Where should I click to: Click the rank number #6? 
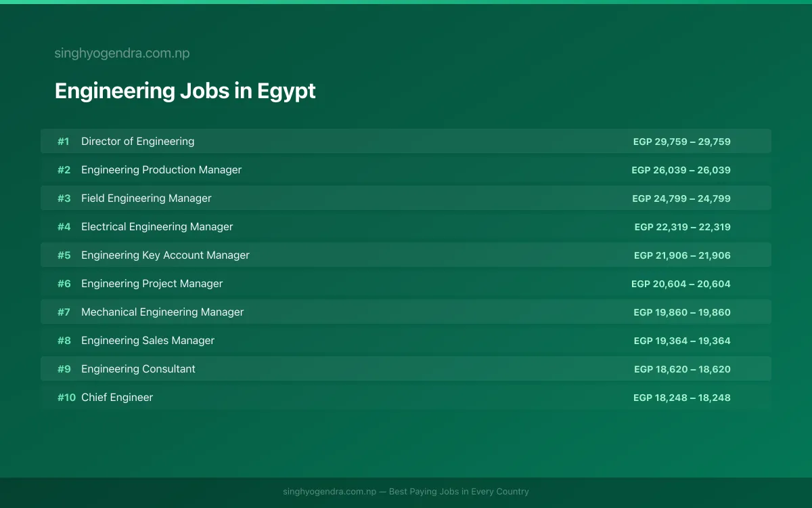pyautogui.click(x=64, y=284)
